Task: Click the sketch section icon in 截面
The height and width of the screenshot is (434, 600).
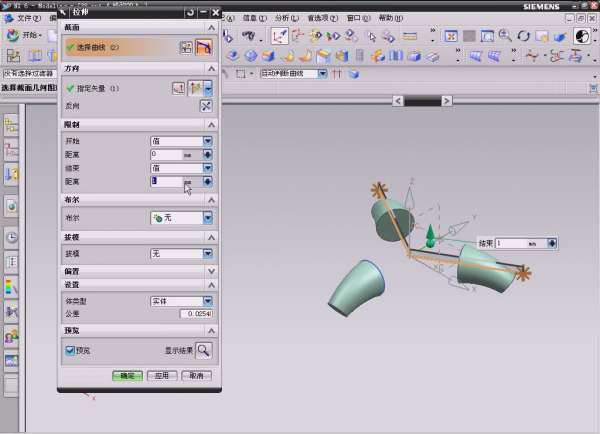Action: (186, 47)
